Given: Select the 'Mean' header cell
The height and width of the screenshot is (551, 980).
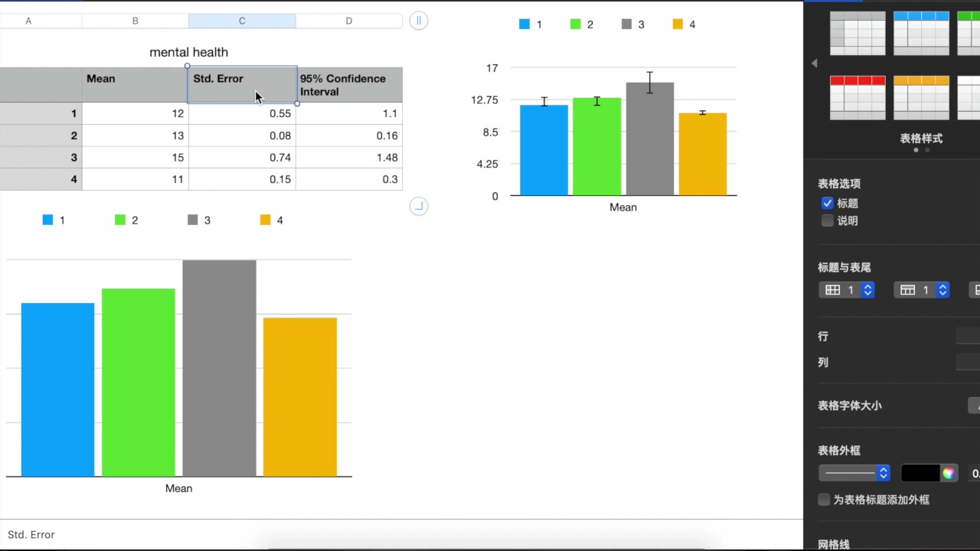Looking at the screenshot, I should (136, 85).
